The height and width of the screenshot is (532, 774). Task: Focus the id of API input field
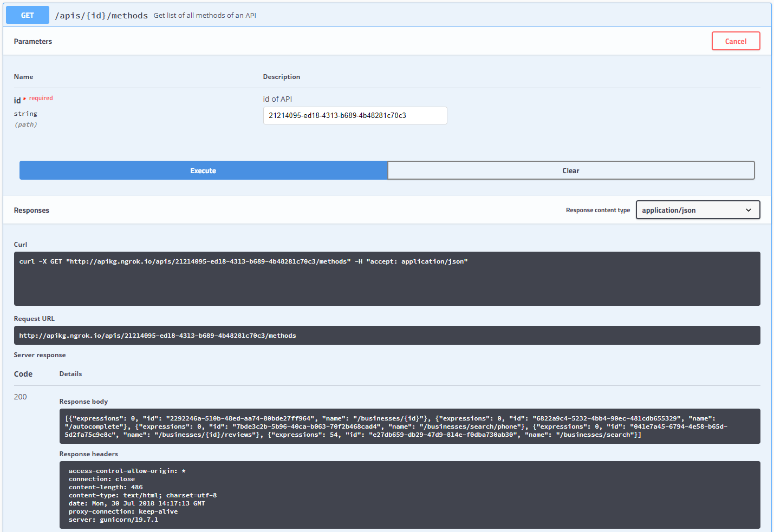tap(355, 115)
